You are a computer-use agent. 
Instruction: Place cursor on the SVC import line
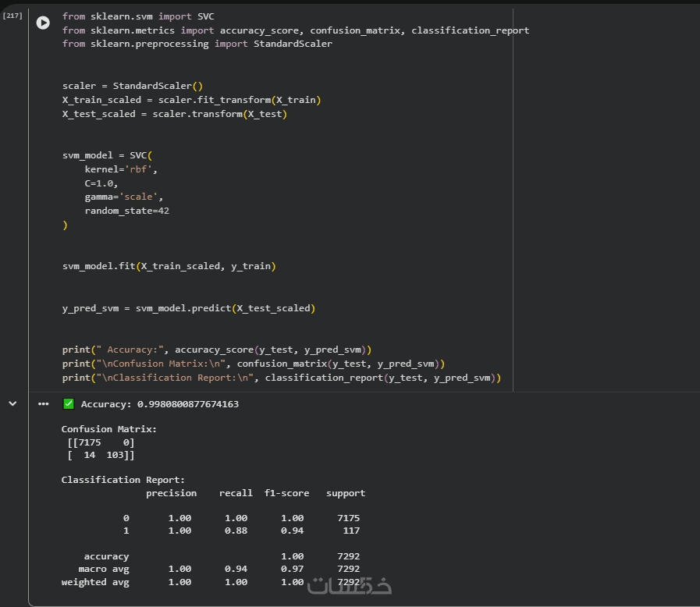coord(138,16)
